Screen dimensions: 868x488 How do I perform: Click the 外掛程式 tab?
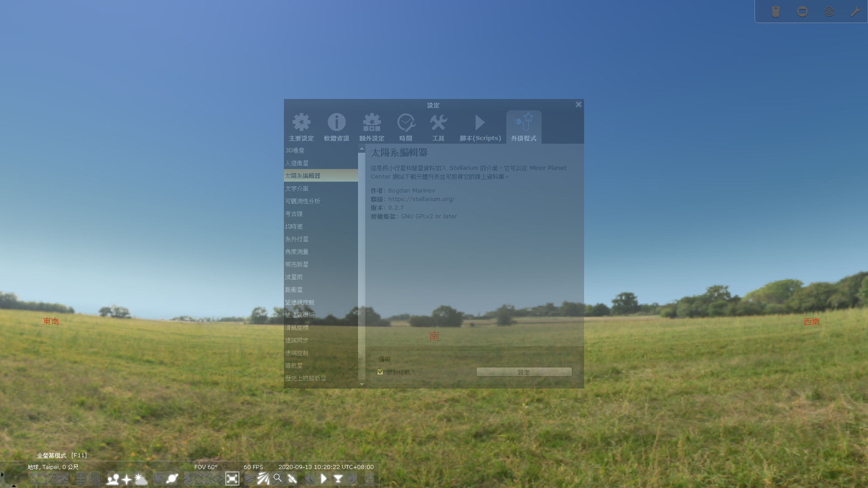pos(524,127)
